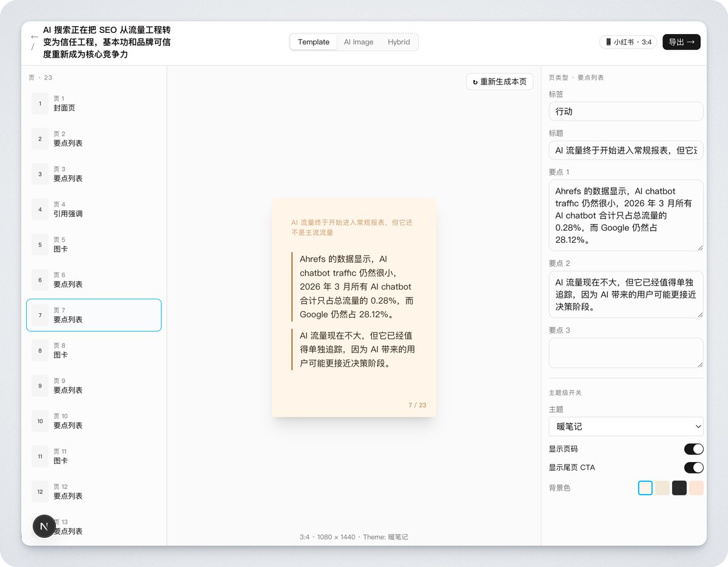Select the pink background color swatch
Viewport: 728px width, 567px height.
696,488
